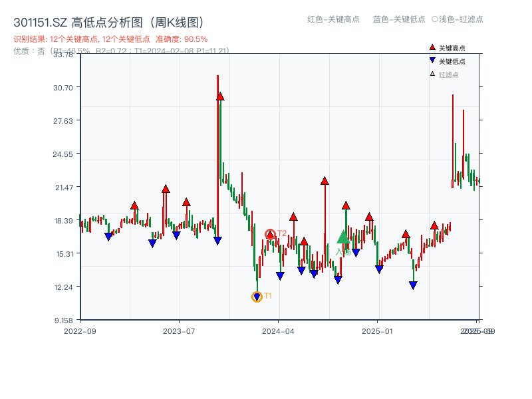This screenshot has width=532, height=399.
Task: Click the orange-circled T2 high point marker
Action: pyautogui.click(x=271, y=233)
